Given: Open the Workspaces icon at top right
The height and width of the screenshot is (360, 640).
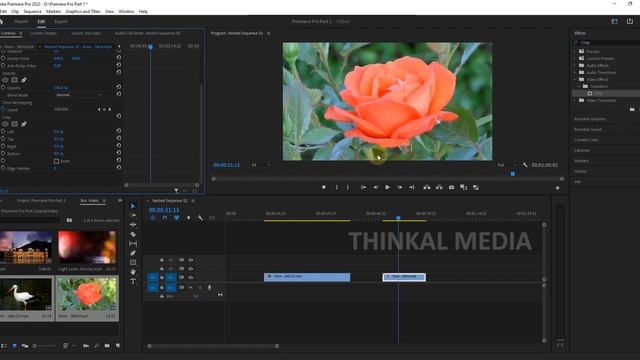Looking at the screenshot, I should coord(614,21).
